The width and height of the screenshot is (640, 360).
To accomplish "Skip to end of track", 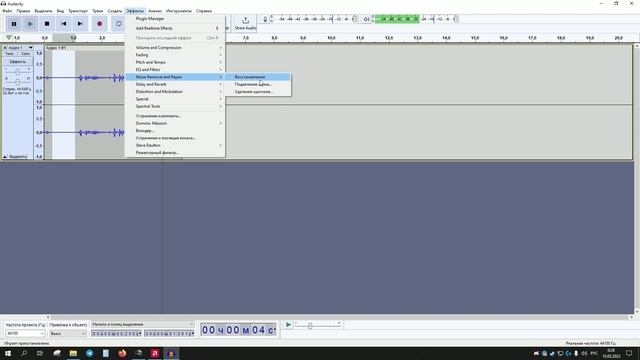I will tap(80, 24).
